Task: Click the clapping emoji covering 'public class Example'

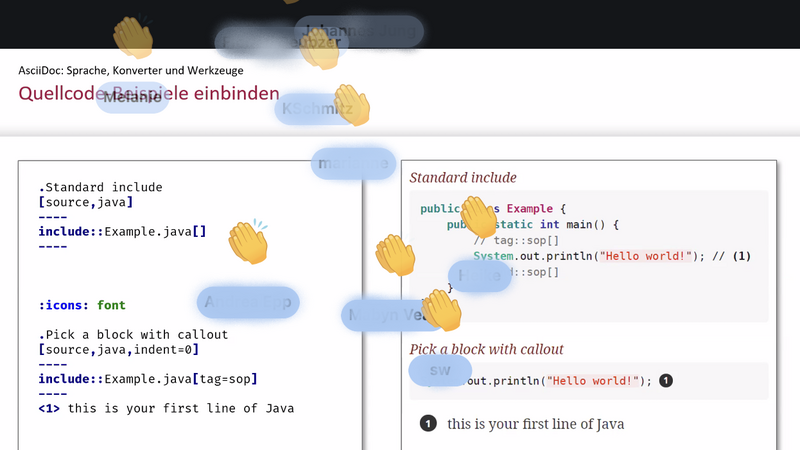Action: 479,217
